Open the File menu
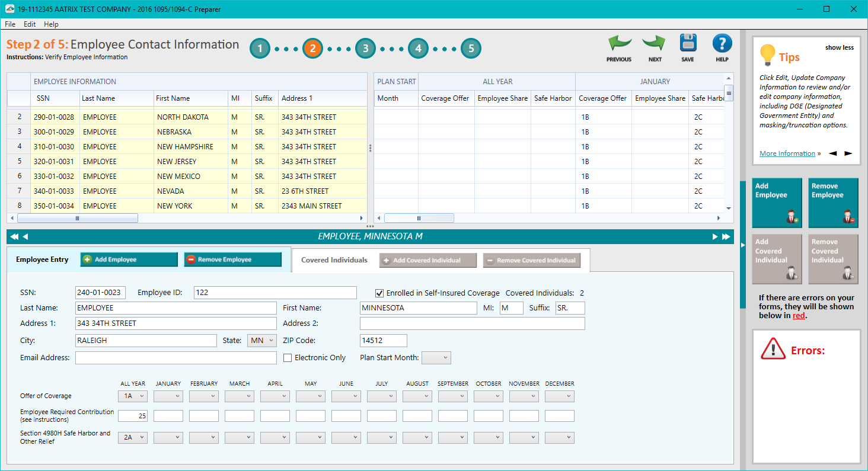The image size is (868, 471). pyautogui.click(x=9, y=24)
